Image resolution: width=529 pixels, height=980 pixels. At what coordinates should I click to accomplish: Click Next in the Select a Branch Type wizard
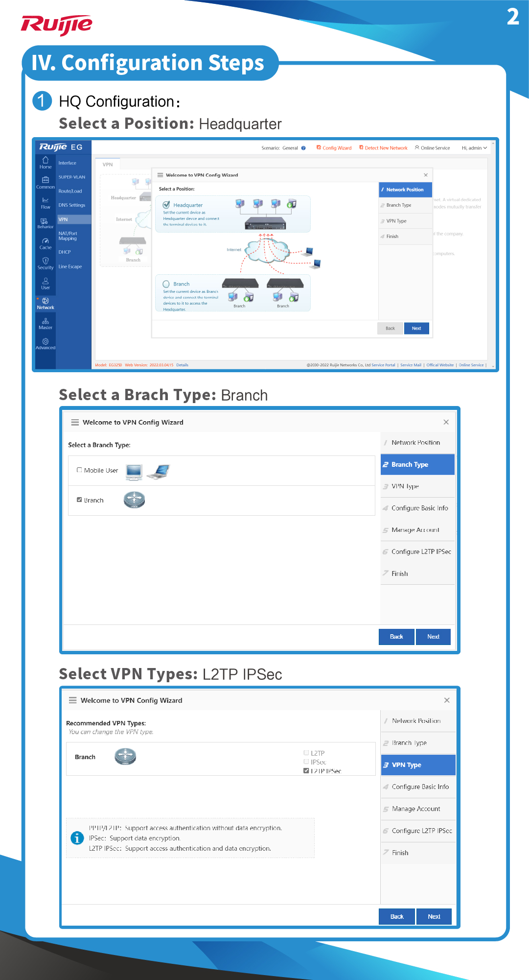[433, 637]
